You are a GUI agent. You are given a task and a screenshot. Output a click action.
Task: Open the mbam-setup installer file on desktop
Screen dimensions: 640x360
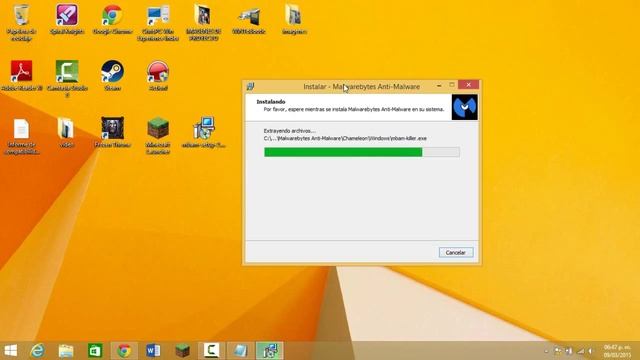(x=204, y=132)
